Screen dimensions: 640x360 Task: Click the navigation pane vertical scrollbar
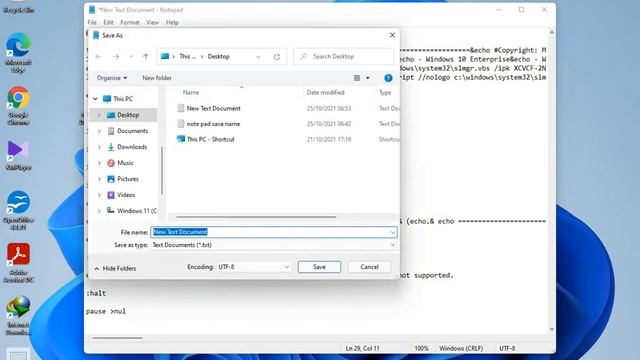[x=162, y=171]
